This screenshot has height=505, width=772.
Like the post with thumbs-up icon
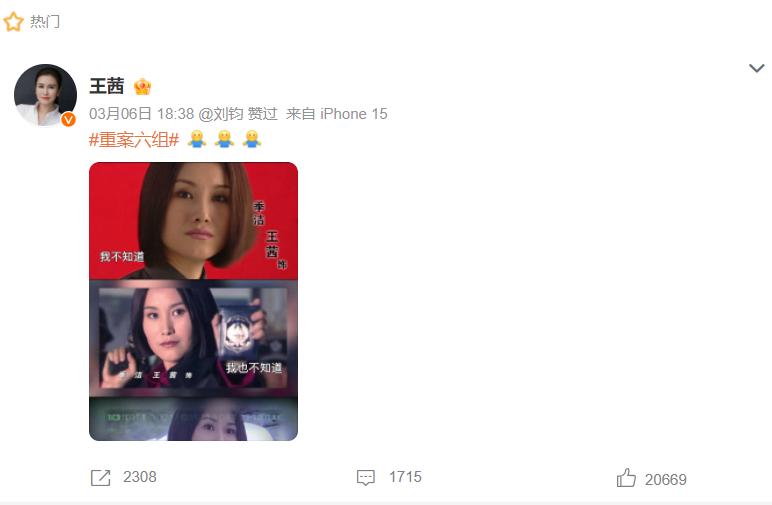626,478
